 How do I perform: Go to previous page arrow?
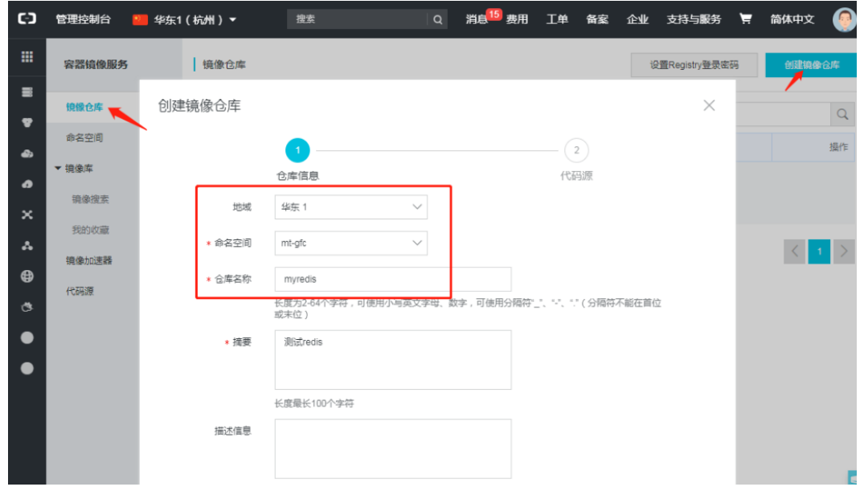[794, 252]
